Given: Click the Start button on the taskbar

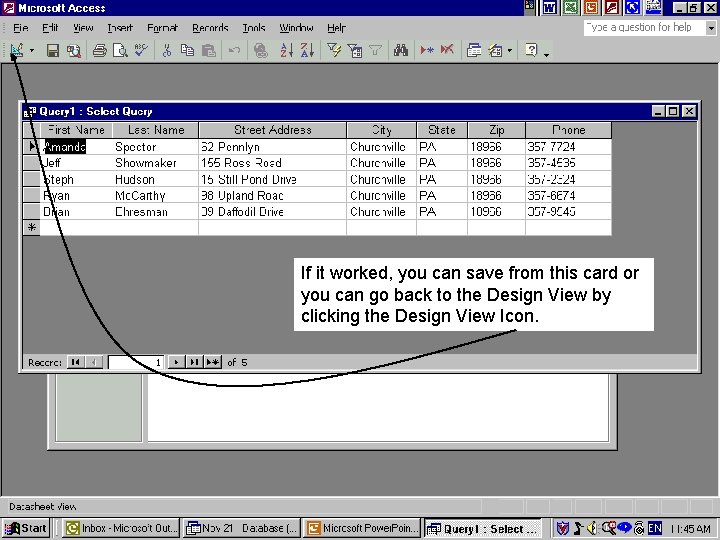Looking at the screenshot, I should [x=26, y=529].
